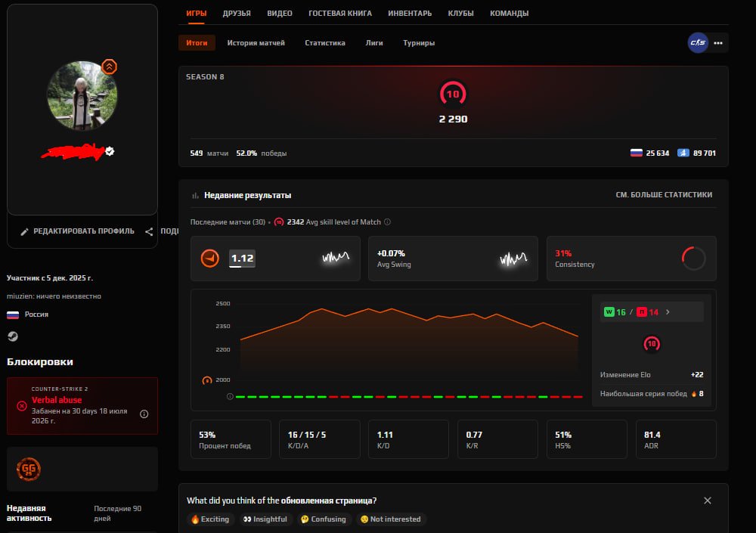Viewport: 756px width, 533px height.
Task: Select the Итоги sub-tab
Action: (197, 42)
